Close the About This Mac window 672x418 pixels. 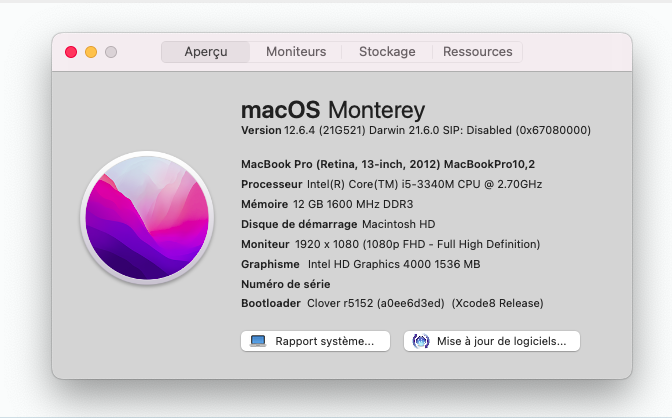71,52
